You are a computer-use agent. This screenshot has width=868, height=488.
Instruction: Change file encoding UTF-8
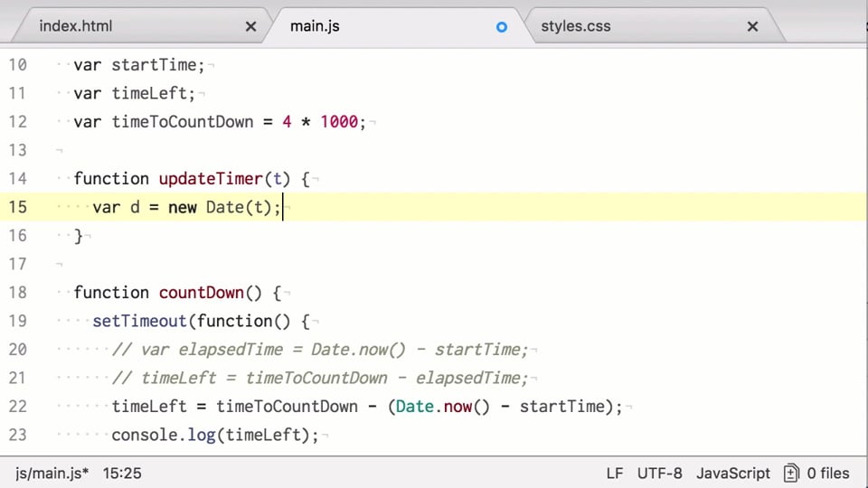659,474
